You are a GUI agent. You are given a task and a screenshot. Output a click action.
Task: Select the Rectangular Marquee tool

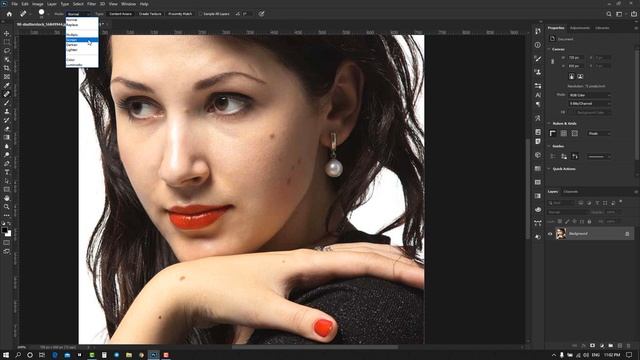coord(7,42)
